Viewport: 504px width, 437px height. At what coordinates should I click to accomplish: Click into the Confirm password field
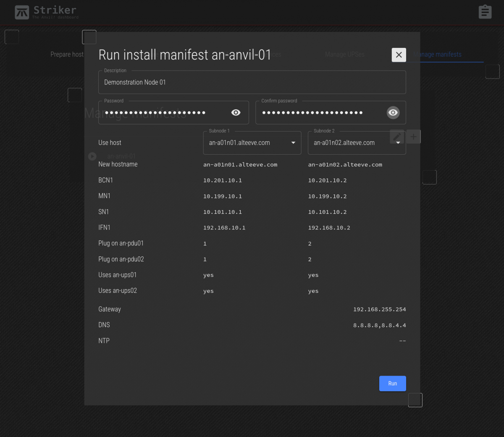click(x=319, y=113)
